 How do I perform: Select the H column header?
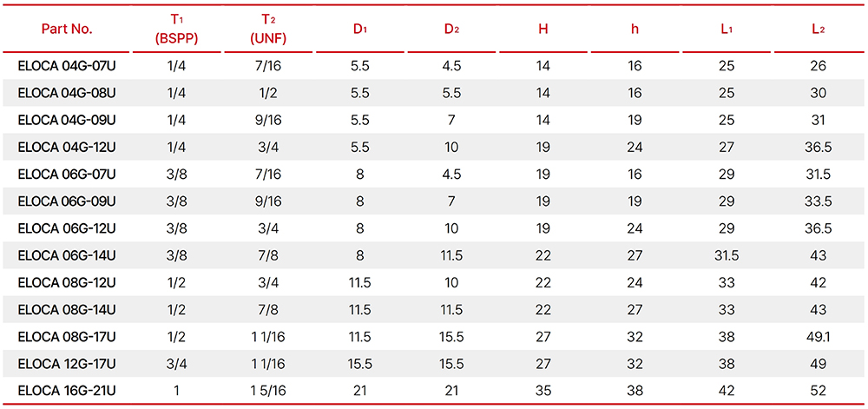click(x=543, y=29)
